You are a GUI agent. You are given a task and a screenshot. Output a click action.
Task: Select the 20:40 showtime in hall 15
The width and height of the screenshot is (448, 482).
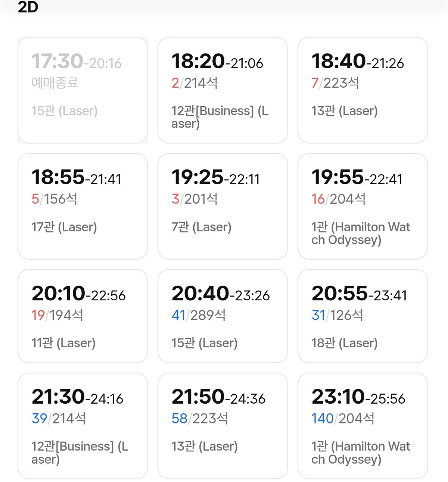(223, 316)
